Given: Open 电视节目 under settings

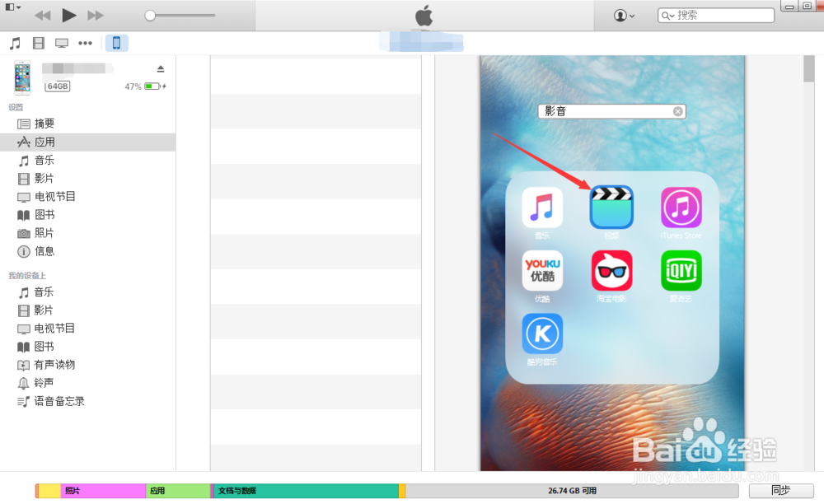Looking at the screenshot, I should point(88,196).
